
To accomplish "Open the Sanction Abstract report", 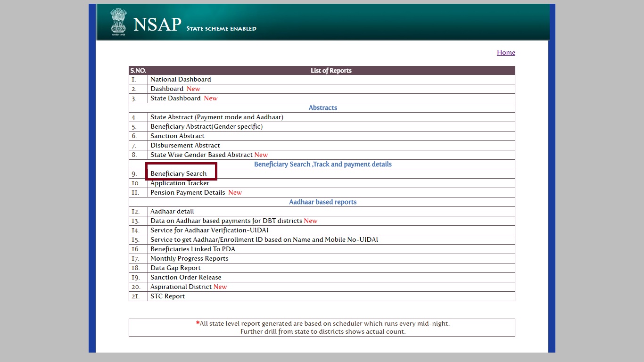I will click(x=177, y=136).
